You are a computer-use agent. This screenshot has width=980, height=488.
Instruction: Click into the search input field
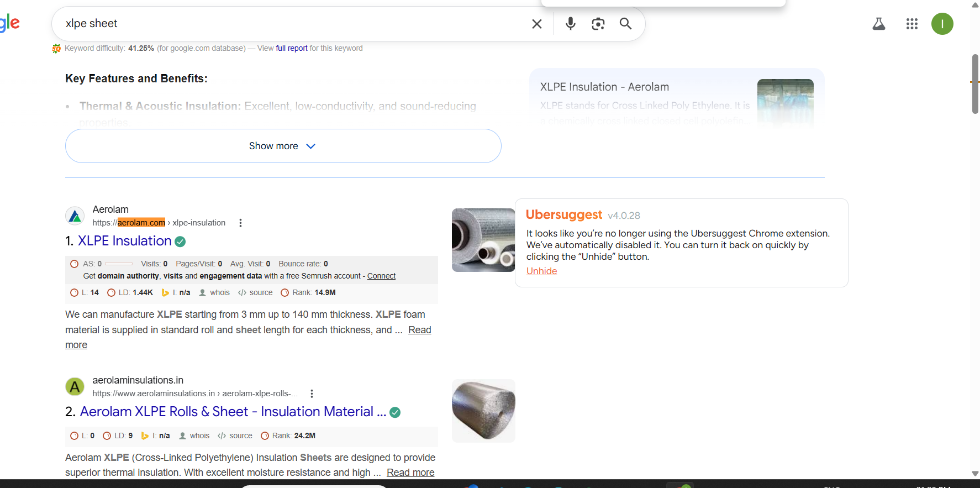click(293, 24)
